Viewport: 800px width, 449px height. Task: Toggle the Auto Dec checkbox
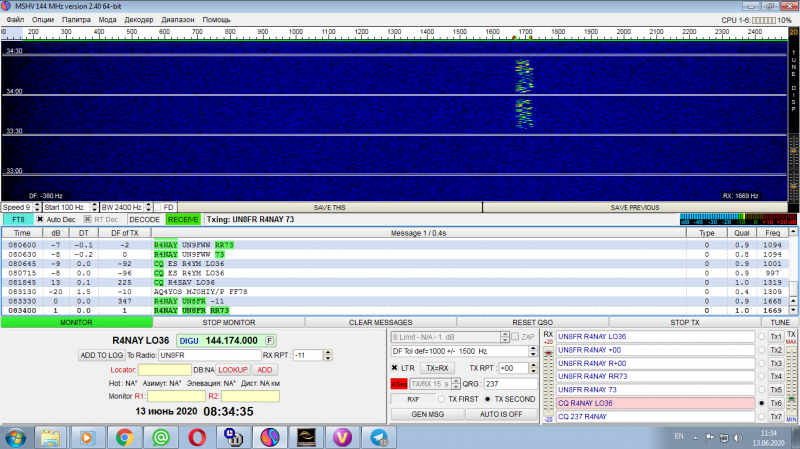pos(41,219)
